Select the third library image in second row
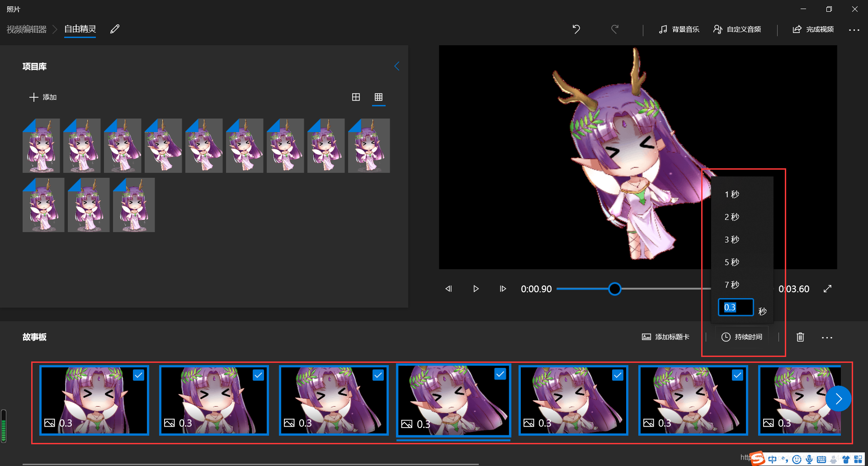Viewport: 868px width, 466px height. pos(134,205)
